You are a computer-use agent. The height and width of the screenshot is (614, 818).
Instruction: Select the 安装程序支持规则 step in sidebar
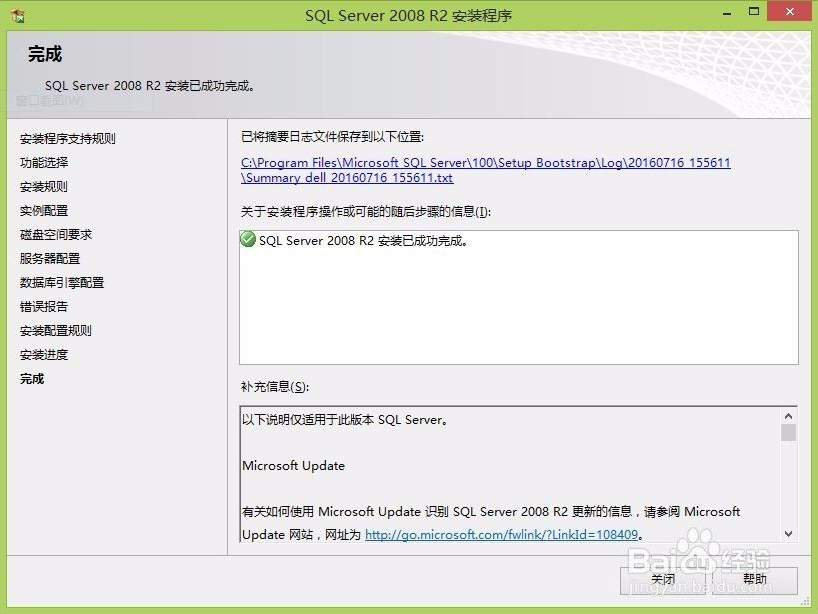68,139
